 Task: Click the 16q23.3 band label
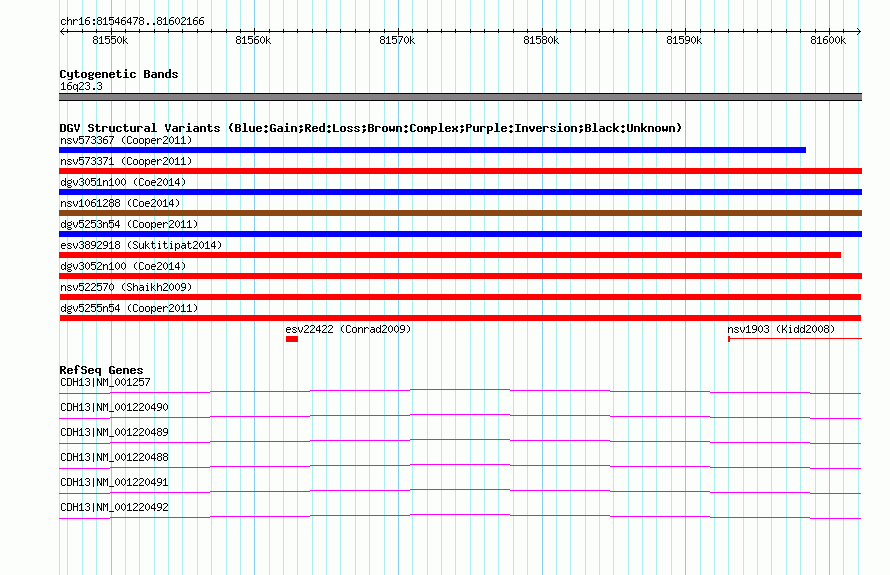click(x=81, y=86)
